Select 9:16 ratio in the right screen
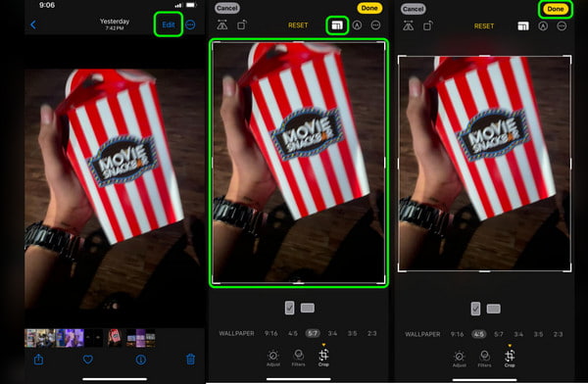 point(457,334)
